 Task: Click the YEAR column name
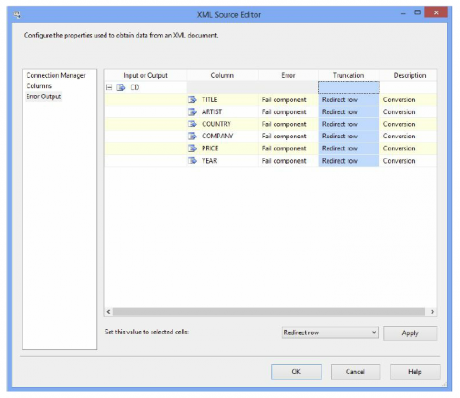pos(209,161)
